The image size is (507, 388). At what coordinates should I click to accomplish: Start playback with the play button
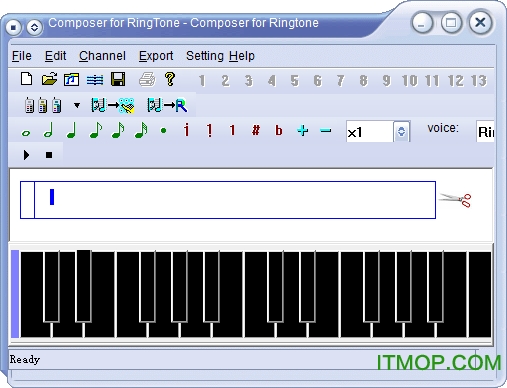26,155
